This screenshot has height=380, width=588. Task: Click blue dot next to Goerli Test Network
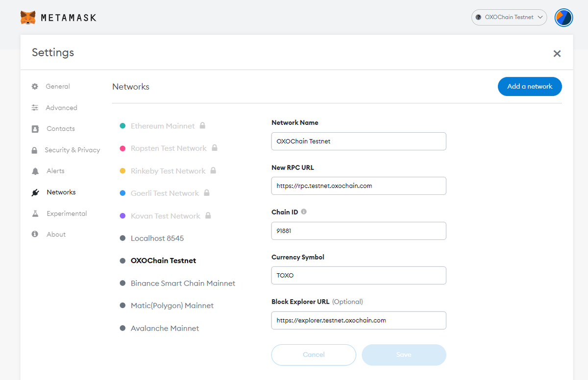(x=122, y=193)
